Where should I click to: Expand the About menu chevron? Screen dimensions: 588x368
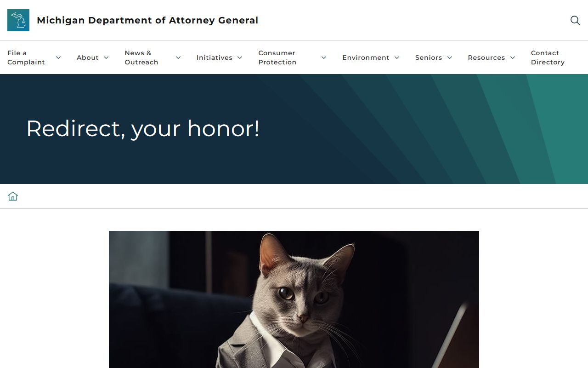click(x=106, y=57)
